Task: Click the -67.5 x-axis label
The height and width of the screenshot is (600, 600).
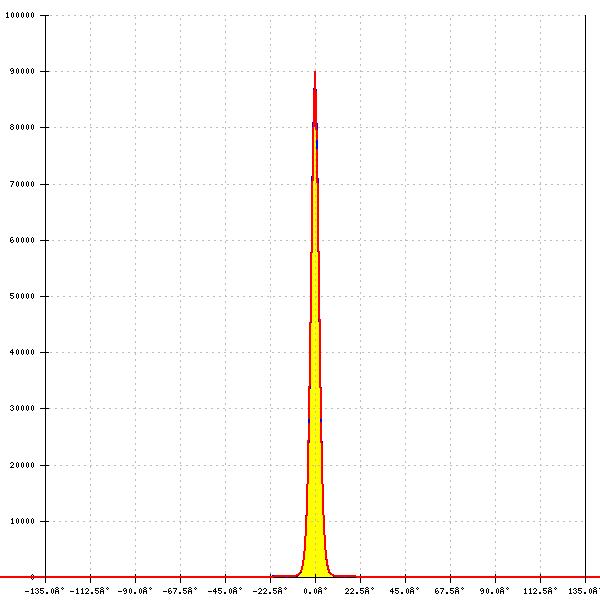Action: 180,591
